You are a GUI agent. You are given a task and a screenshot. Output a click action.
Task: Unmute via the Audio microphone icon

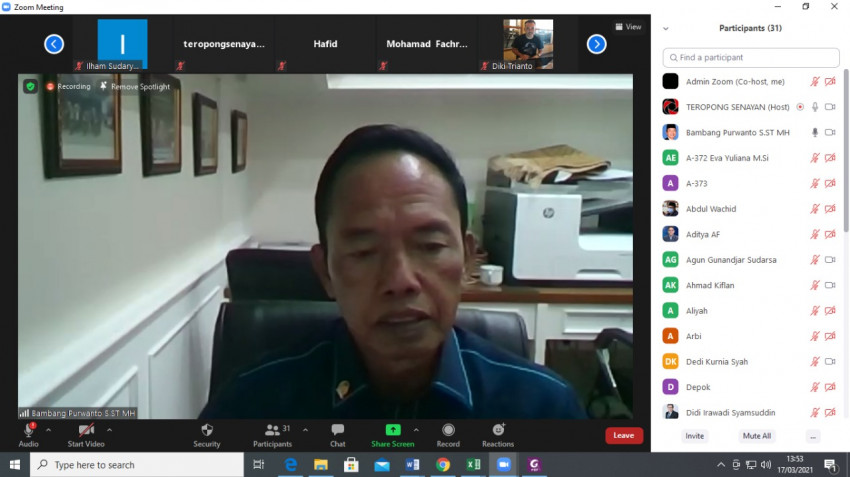tap(29, 430)
